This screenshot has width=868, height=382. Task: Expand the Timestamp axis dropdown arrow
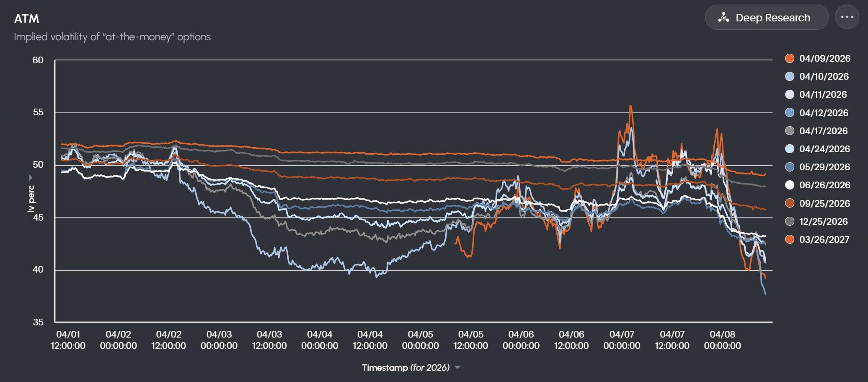pos(458,368)
